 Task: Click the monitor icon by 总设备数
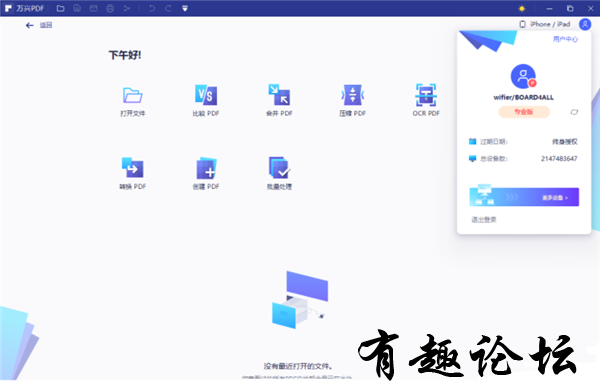click(473, 158)
